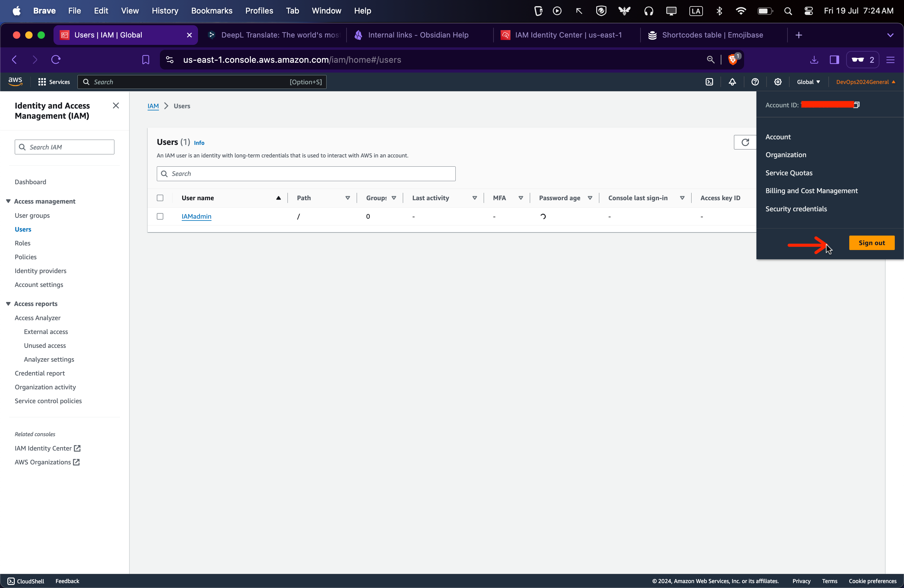
Task: Open the Services grid menu icon
Action: pos(42,82)
